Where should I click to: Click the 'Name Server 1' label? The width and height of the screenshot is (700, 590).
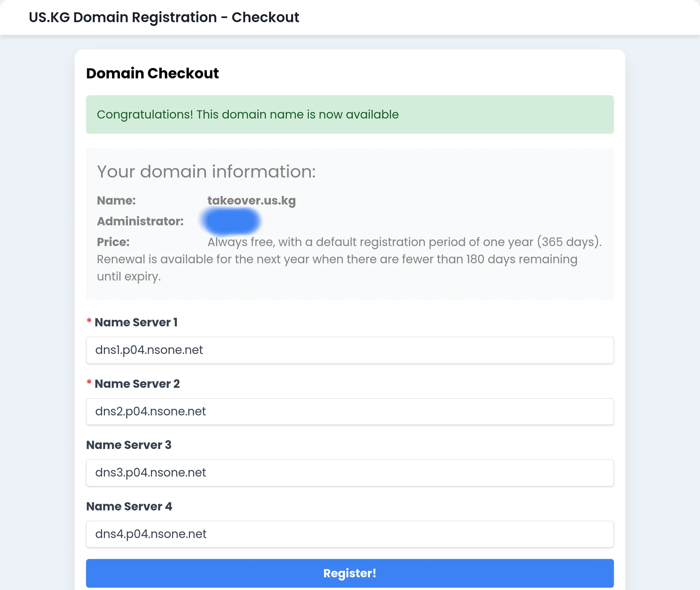pos(136,323)
